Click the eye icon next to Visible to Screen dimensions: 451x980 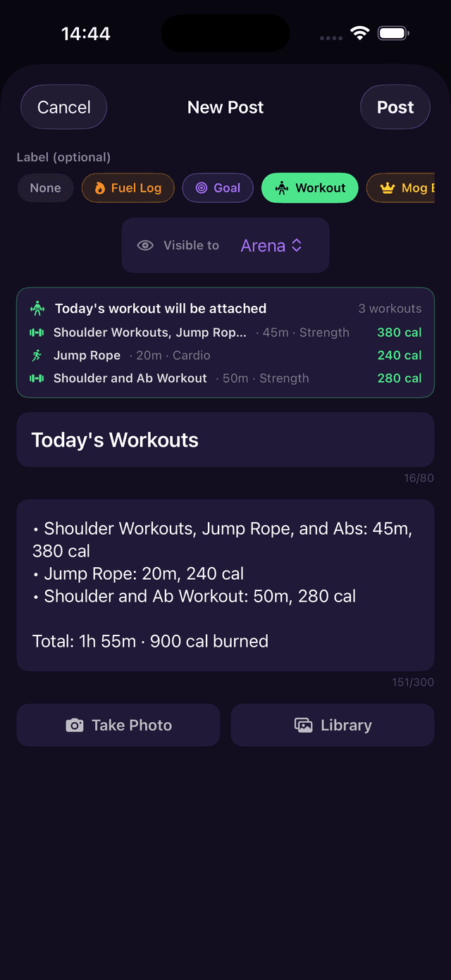click(x=145, y=245)
